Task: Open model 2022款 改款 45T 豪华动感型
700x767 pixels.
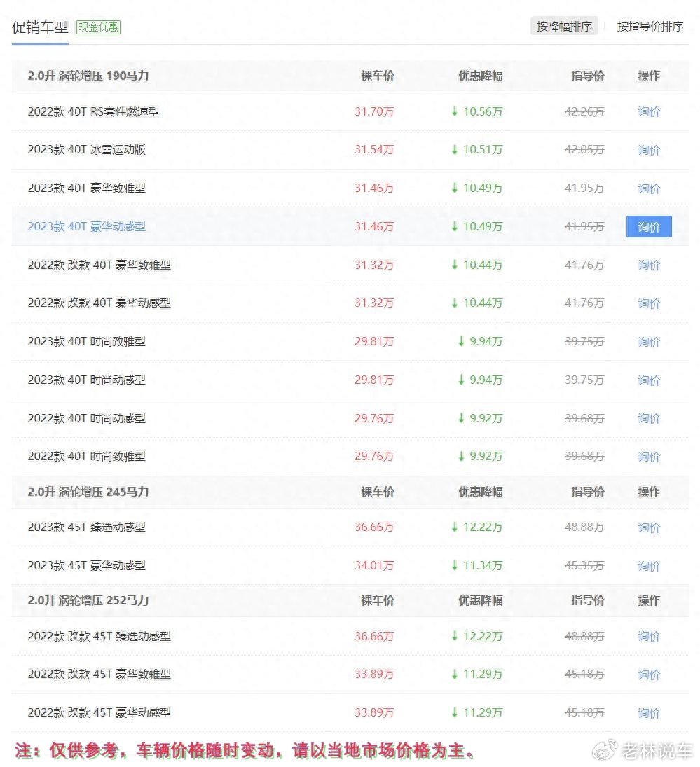Action: (x=99, y=712)
